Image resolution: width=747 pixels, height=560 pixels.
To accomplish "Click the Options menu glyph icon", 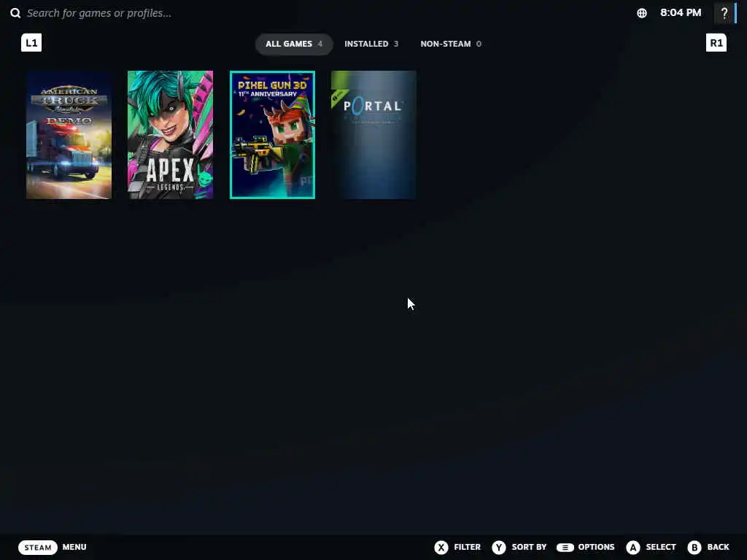I will click(565, 547).
